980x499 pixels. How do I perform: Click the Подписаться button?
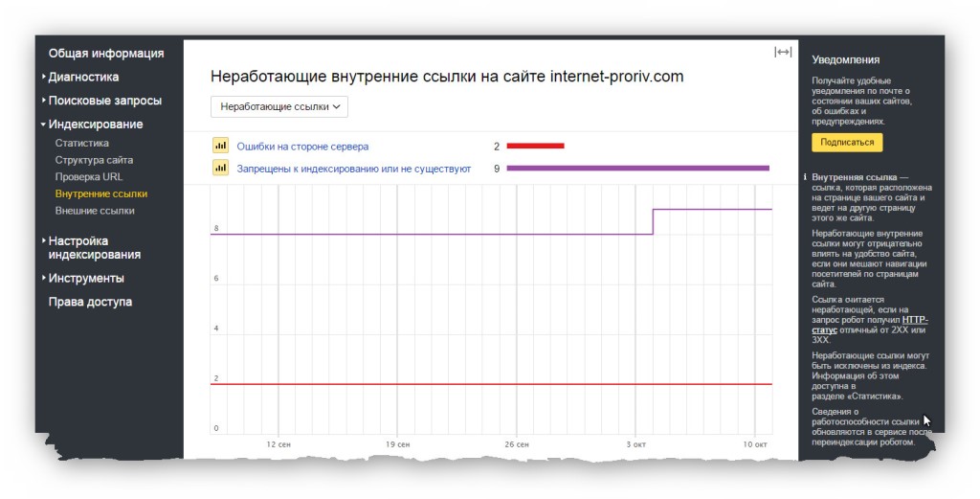click(847, 143)
